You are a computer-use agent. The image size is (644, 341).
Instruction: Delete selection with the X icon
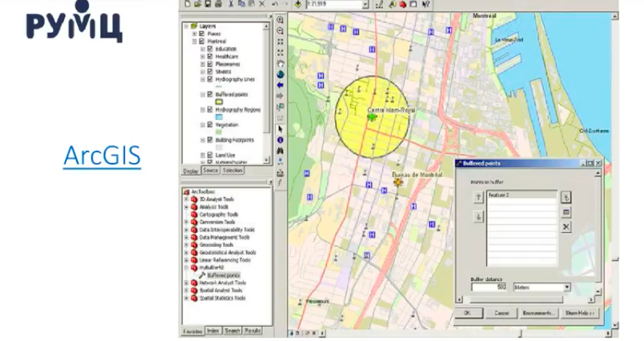(x=262, y=4)
